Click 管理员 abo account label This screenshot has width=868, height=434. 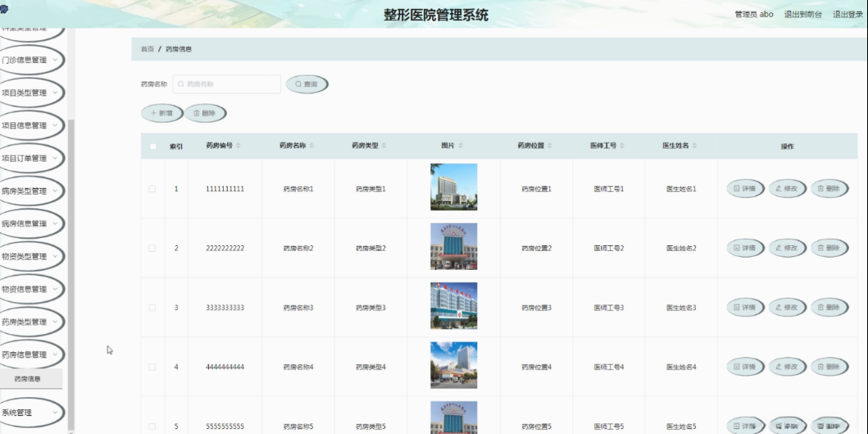(x=754, y=15)
